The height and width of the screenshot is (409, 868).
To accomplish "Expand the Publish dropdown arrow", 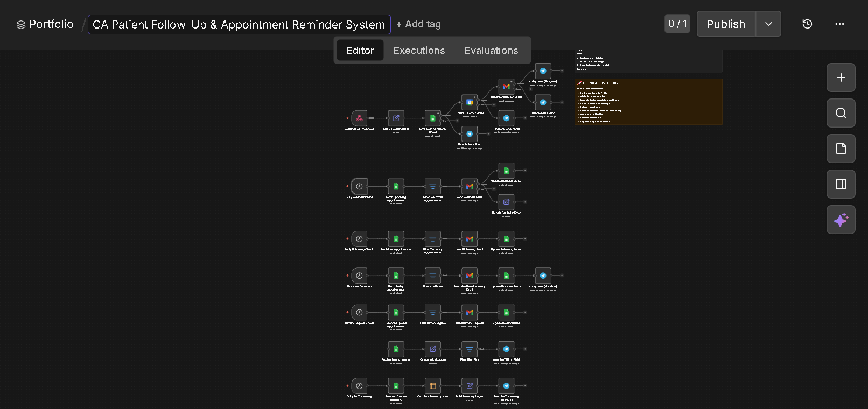I will pyautogui.click(x=768, y=24).
